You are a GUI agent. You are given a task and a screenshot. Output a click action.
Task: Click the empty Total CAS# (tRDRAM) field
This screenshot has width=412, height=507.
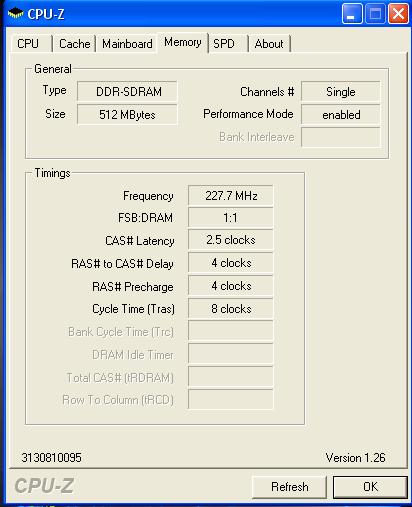[231, 376]
